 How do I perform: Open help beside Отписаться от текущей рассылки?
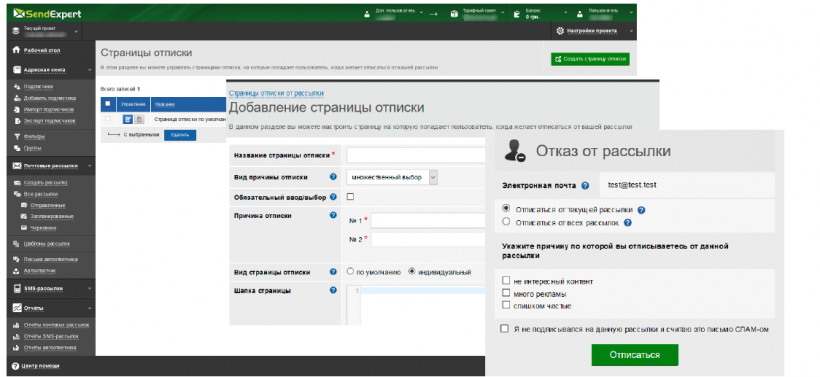pos(641,210)
